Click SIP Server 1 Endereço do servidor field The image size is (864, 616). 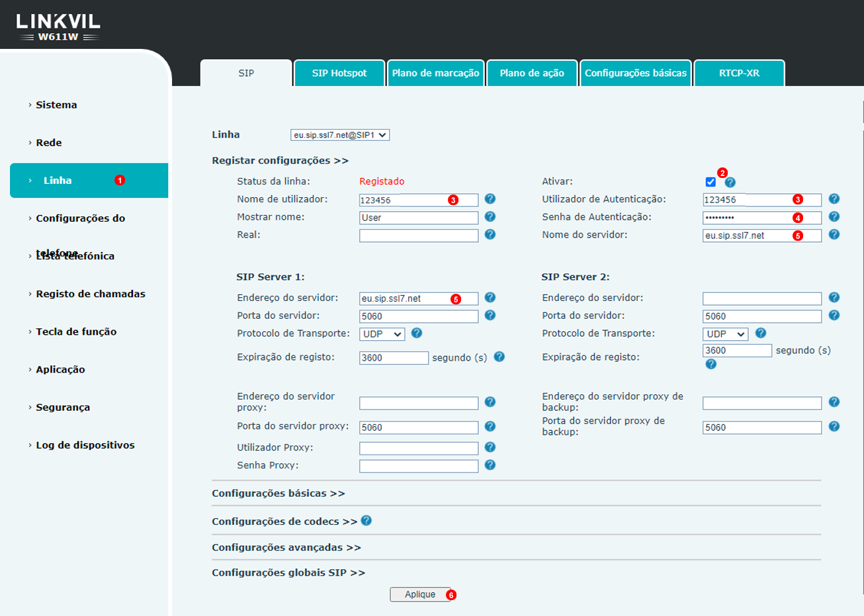(x=404, y=298)
